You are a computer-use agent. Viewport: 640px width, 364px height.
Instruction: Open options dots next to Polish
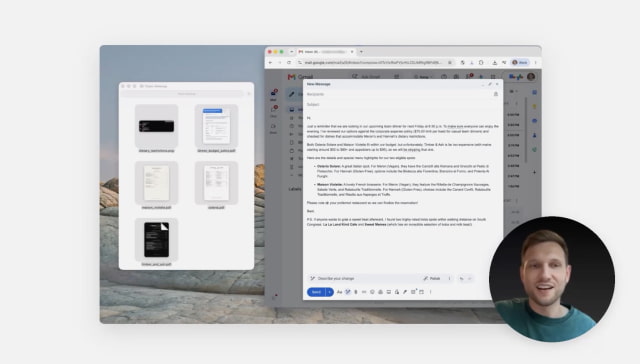coord(449,279)
